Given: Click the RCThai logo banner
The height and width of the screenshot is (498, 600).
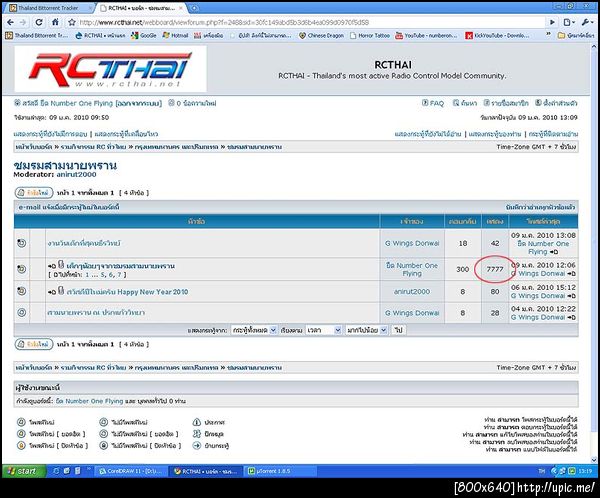Looking at the screenshot, I should tap(110, 69).
